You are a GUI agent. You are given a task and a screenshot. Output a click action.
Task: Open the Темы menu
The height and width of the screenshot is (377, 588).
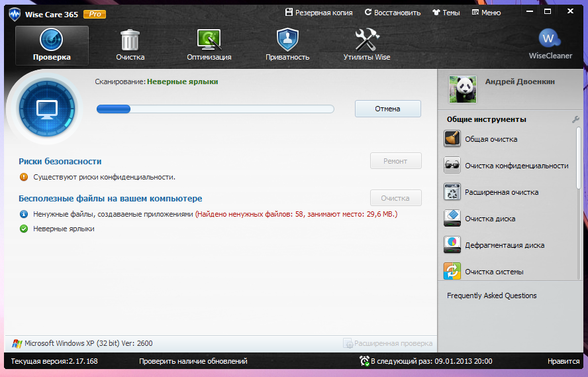point(446,13)
